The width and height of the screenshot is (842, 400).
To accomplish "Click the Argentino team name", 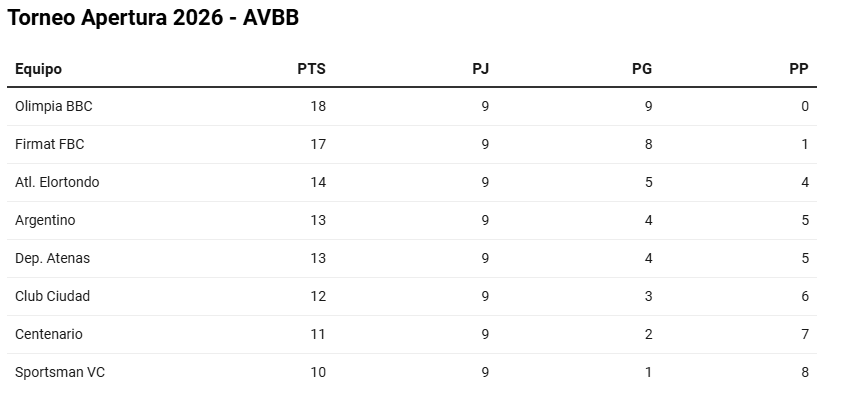I will 45,220.
